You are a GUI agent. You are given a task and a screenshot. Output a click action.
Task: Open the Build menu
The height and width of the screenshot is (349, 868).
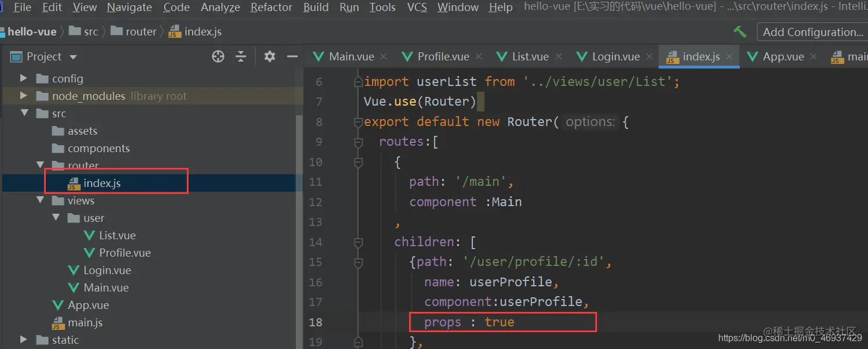(x=316, y=8)
